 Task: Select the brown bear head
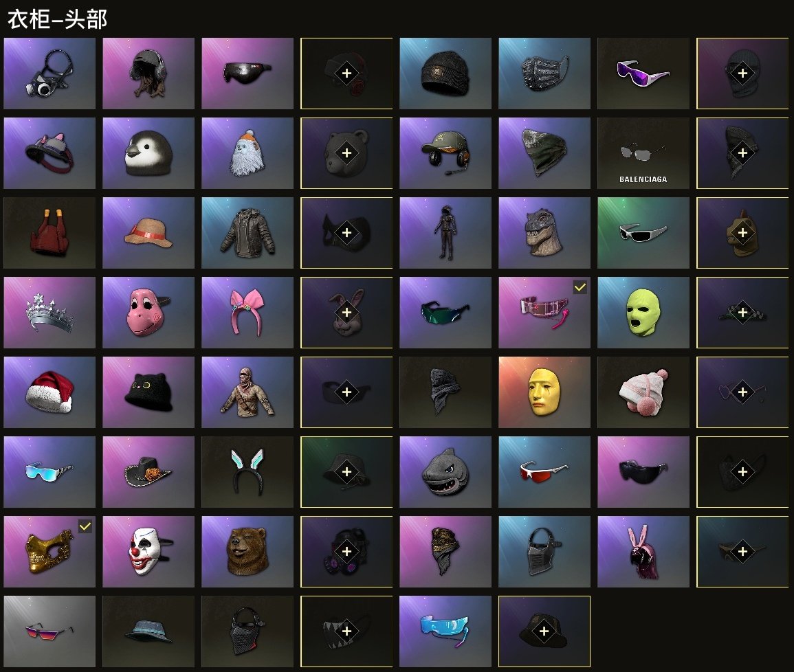247,552
